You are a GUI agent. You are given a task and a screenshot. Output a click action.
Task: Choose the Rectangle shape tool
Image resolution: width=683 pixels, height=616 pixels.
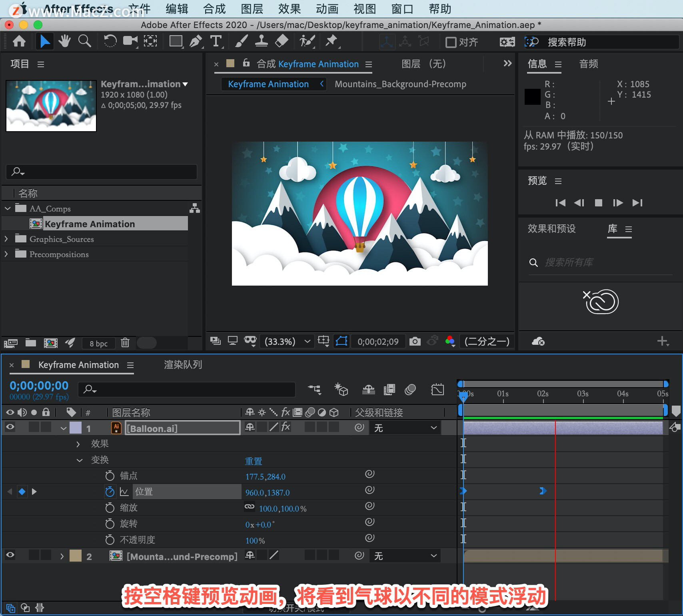[x=176, y=41]
